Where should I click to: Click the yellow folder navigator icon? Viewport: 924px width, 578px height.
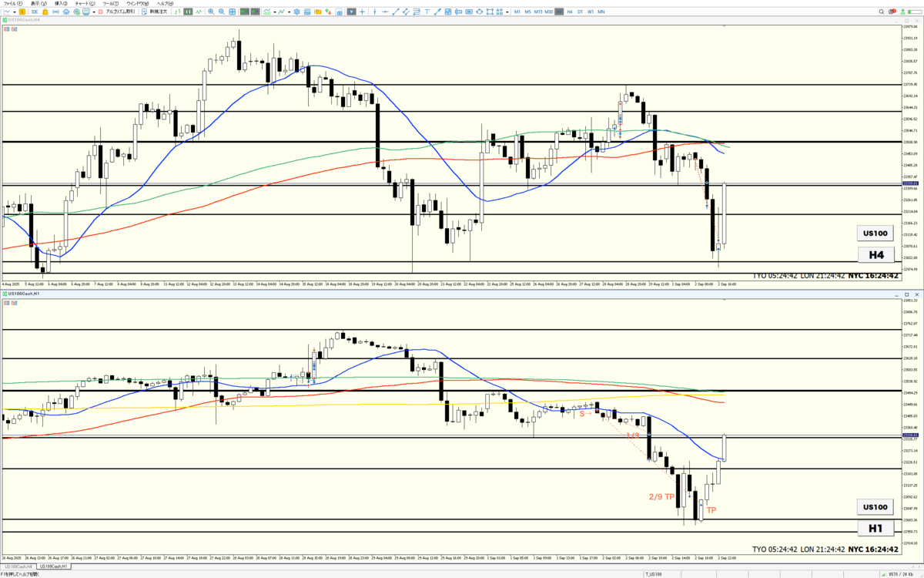tap(318, 12)
